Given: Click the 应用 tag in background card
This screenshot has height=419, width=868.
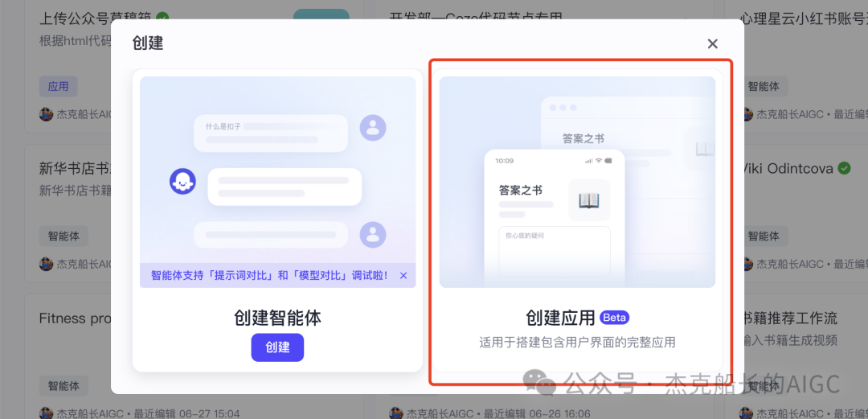Looking at the screenshot, I should (x=58, y=87).
